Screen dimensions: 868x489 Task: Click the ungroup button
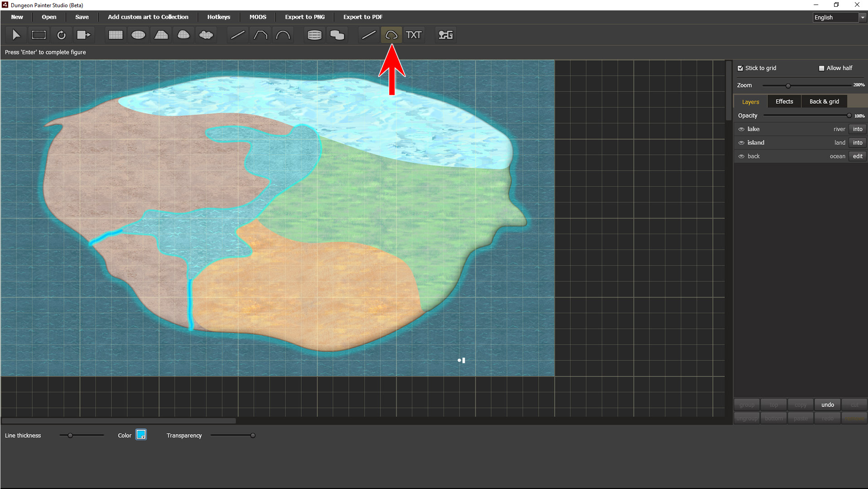[747, 418]
